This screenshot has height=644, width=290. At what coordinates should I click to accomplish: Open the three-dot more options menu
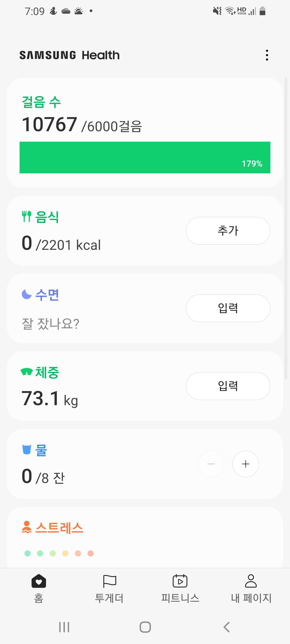tap(267, 55)
